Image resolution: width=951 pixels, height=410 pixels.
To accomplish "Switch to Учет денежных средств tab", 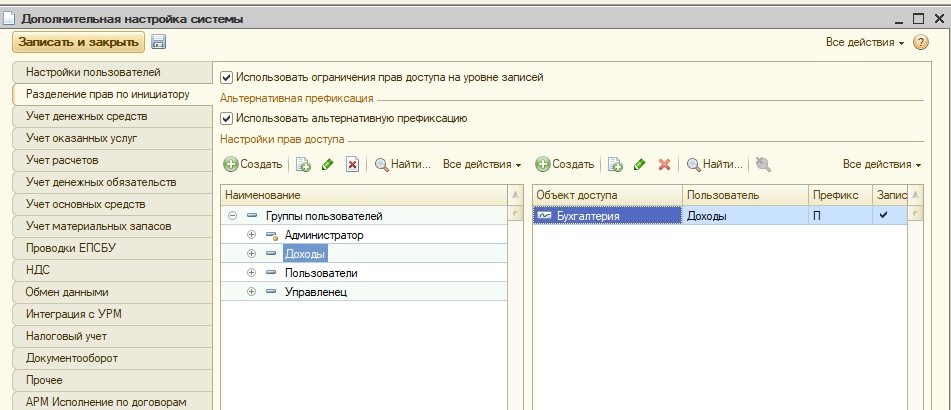I will (85, 116).
